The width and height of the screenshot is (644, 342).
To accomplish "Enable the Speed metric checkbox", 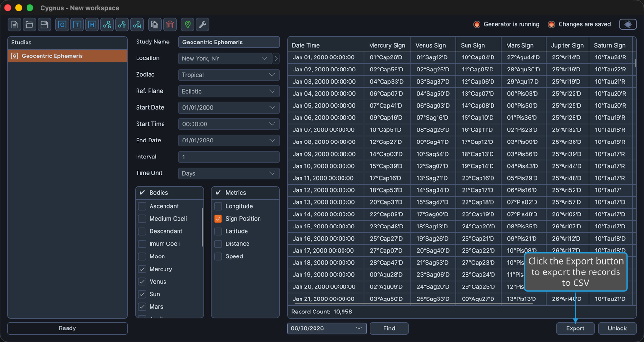I will click(218, 256).
